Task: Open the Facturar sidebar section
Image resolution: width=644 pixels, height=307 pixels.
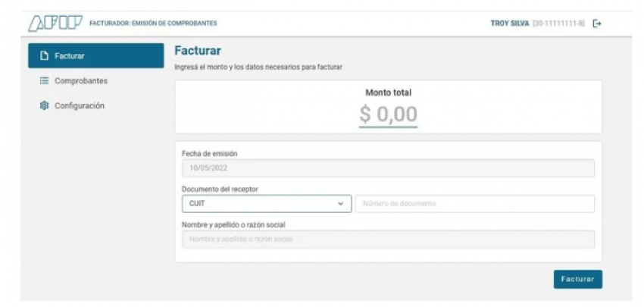Action: (95, 55)
